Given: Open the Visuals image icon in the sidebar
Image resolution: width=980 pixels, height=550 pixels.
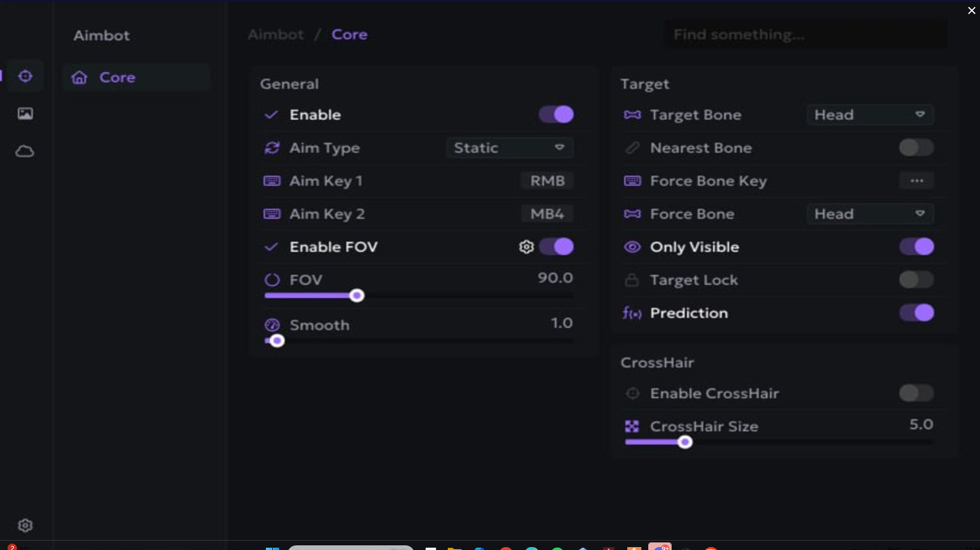Looking at the screenshot, I should point(25,114).
